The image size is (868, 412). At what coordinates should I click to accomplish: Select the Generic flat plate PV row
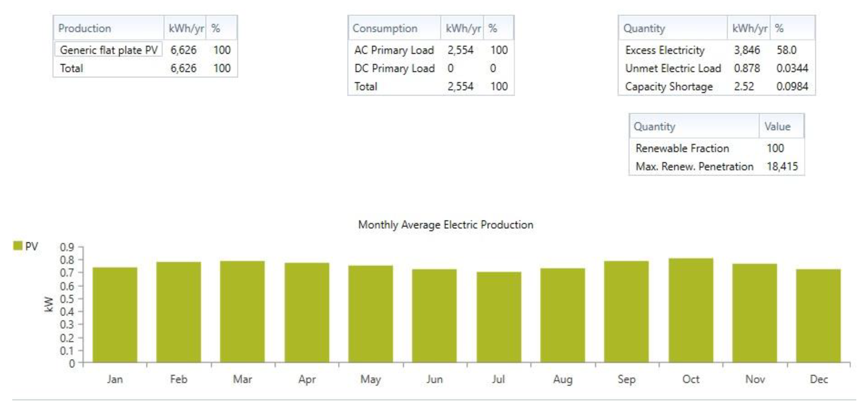(x=109, y=50)
